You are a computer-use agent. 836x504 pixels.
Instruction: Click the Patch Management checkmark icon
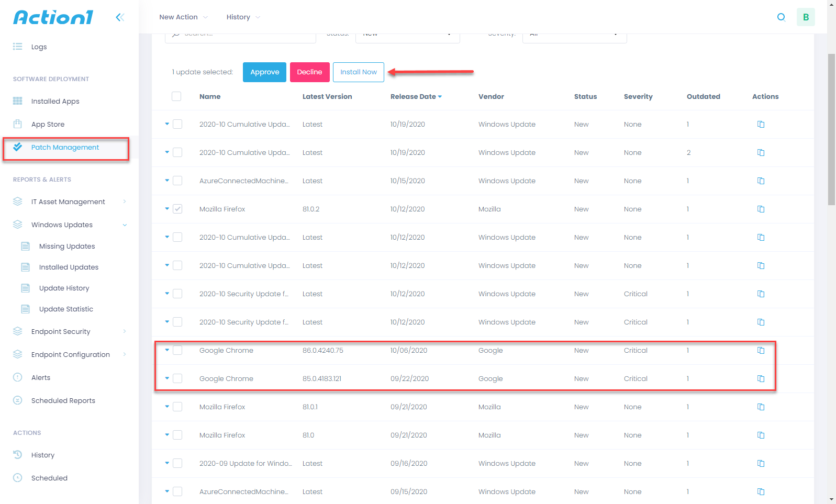pyautogui.click(x=18, y=147)
